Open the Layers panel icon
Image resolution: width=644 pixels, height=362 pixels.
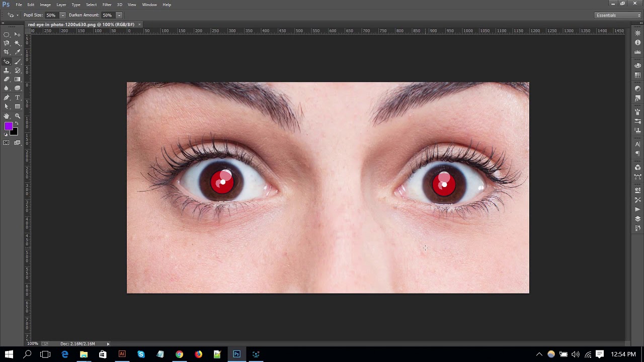coord(637,219)
